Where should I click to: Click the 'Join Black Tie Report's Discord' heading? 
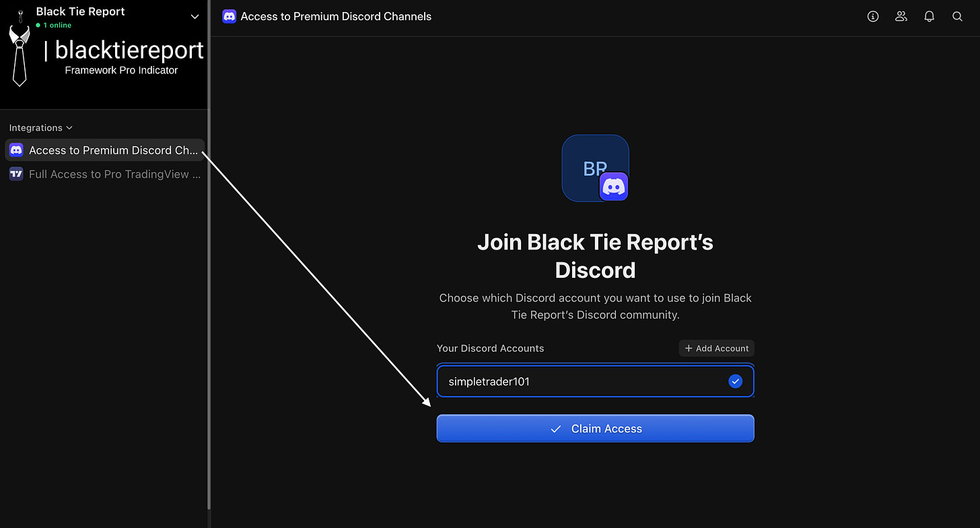point(596,256)
